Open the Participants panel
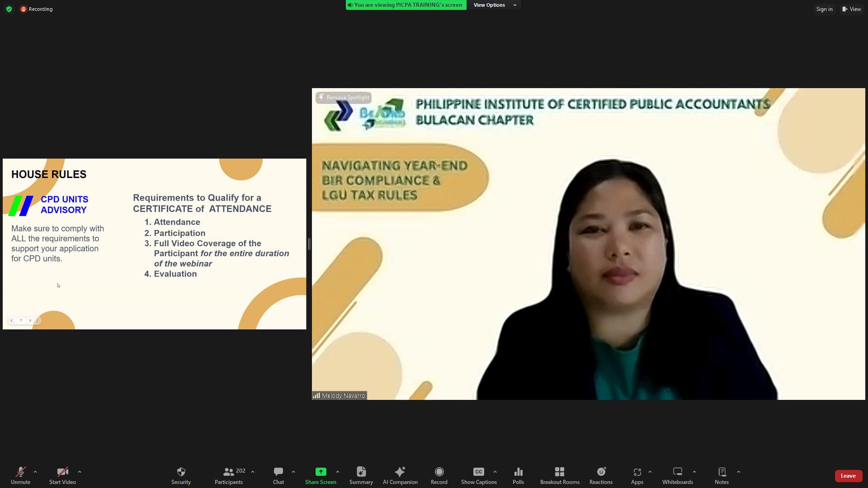868x488 pixels. pyautogui.click(x=229, y=475)
